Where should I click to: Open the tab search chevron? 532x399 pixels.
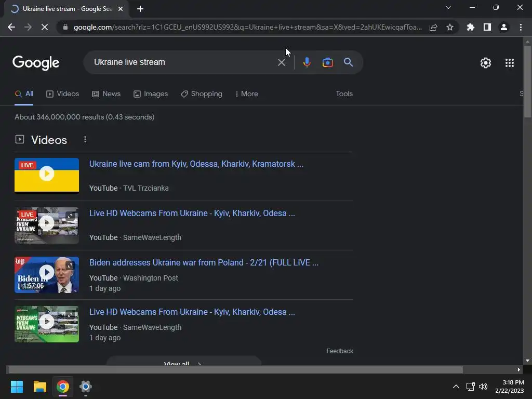point(448,7)
